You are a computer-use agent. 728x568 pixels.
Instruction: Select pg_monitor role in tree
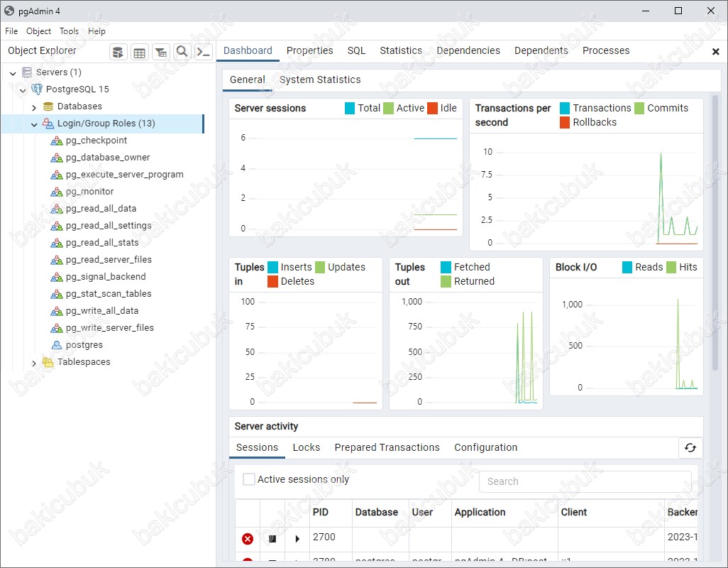pyautogui.click(x=89, y=192)
